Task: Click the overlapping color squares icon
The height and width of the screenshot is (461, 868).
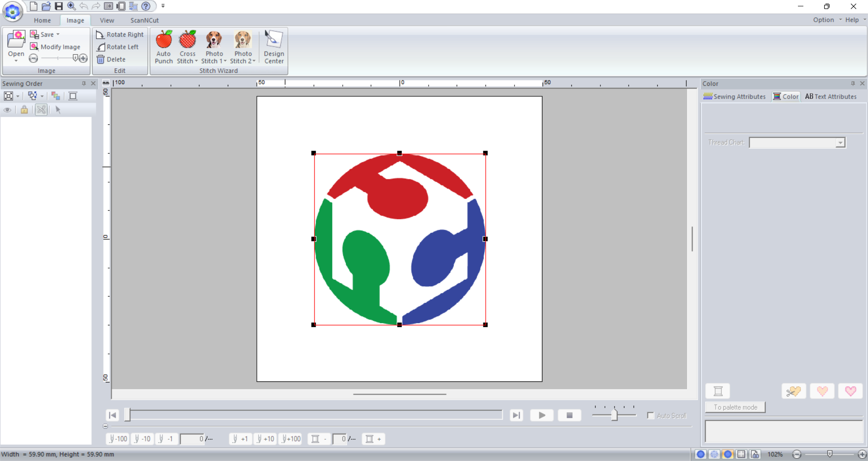Action: point(56,96)
